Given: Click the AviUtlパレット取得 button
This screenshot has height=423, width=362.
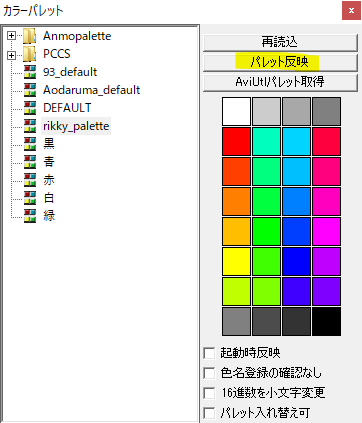Looking at the screenshot, I should [280, 82].
